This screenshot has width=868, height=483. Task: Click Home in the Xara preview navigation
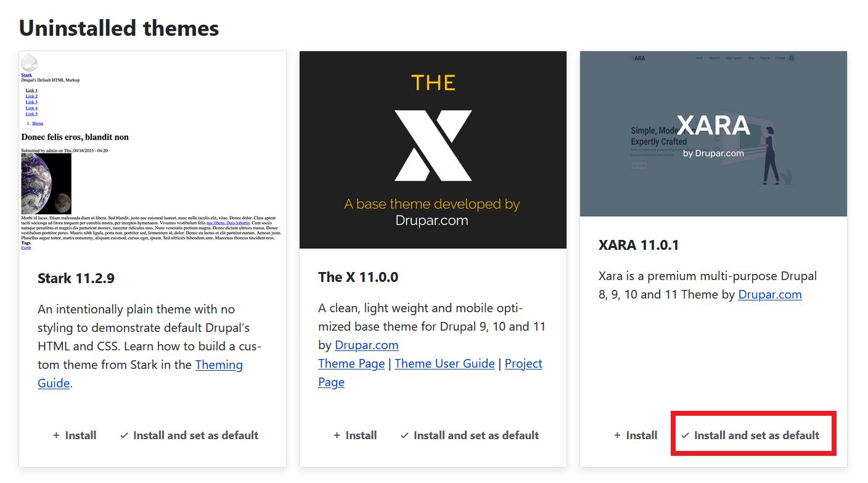click(699, 58)
